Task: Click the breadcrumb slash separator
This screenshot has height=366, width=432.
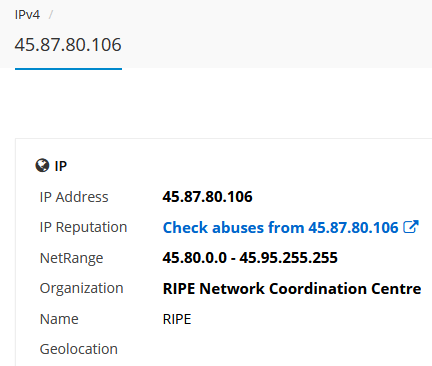Action: 51,15
